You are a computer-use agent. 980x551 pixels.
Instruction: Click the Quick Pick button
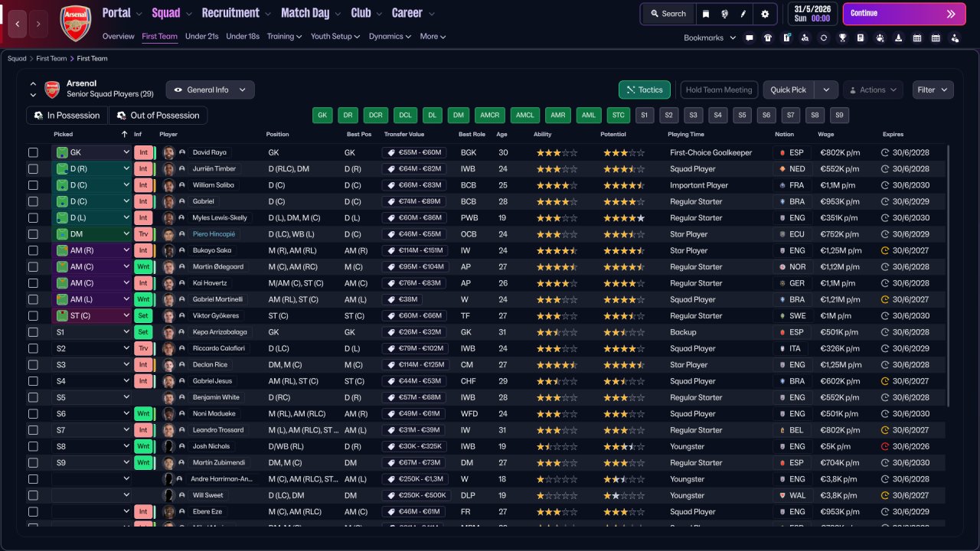(789, 90)
